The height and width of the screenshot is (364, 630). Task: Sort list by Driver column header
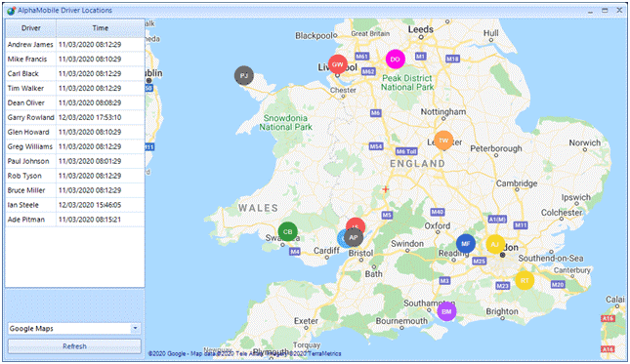pyautogui.click(x=31, y=28)
